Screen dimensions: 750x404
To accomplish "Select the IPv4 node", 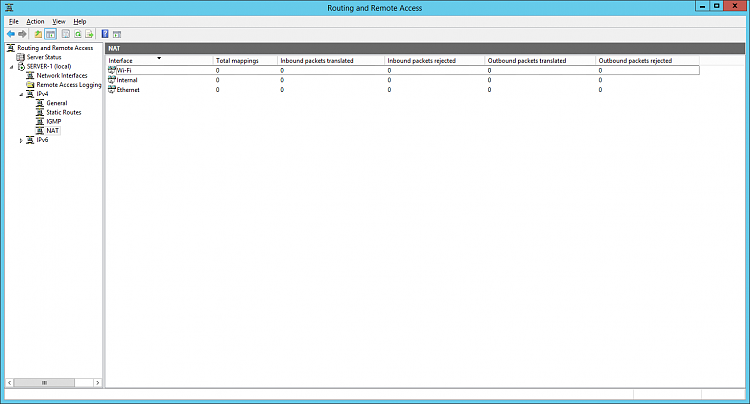I will tap(42, 94).
